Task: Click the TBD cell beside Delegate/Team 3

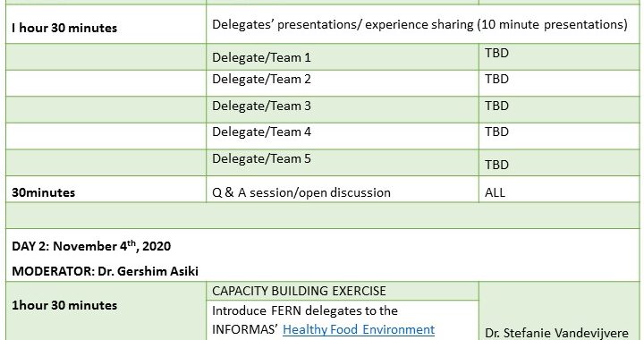Action: click(x=559, y=110)
